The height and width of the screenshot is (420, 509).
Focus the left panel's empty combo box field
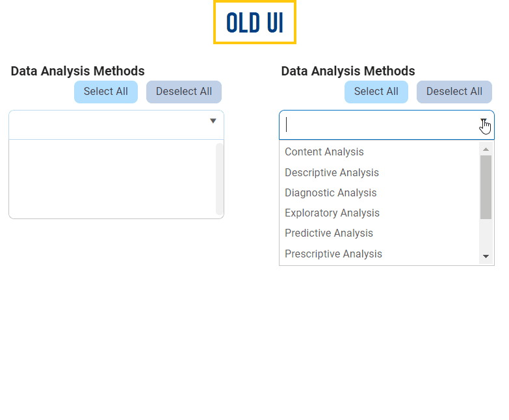(107, 125)
